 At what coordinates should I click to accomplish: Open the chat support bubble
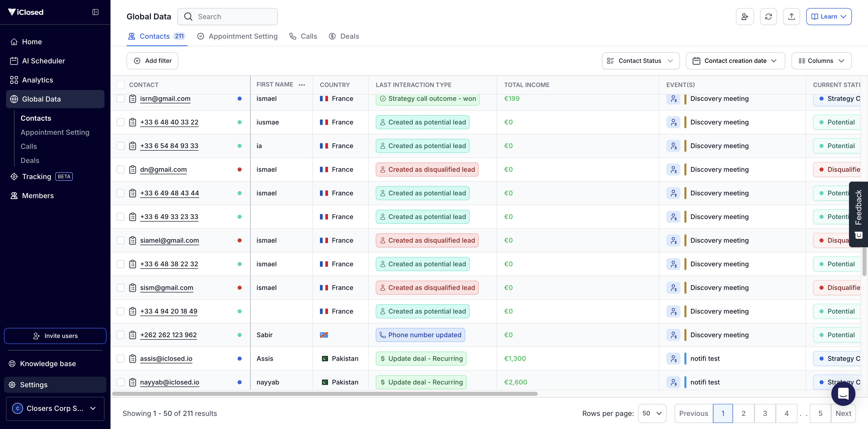coord(843,393)
